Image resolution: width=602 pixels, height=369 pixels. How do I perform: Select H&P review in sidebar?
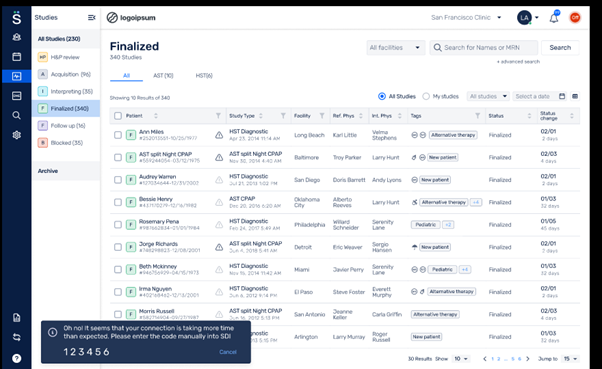[x=66, y=57]
